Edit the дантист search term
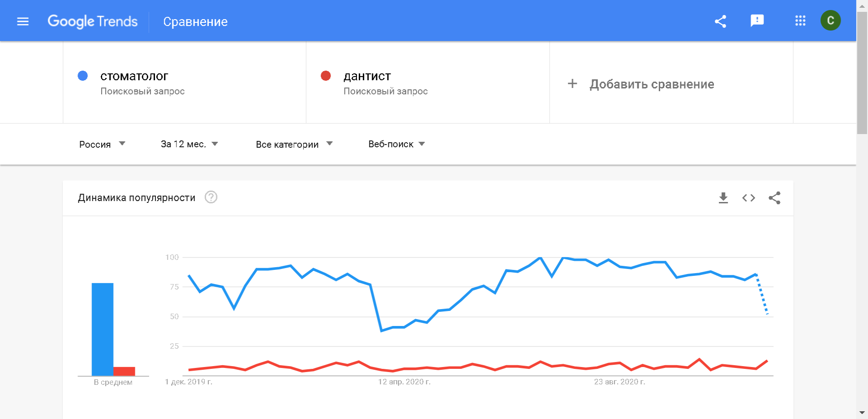This screenshot has width=868, height=419. (x=367, y=76)
